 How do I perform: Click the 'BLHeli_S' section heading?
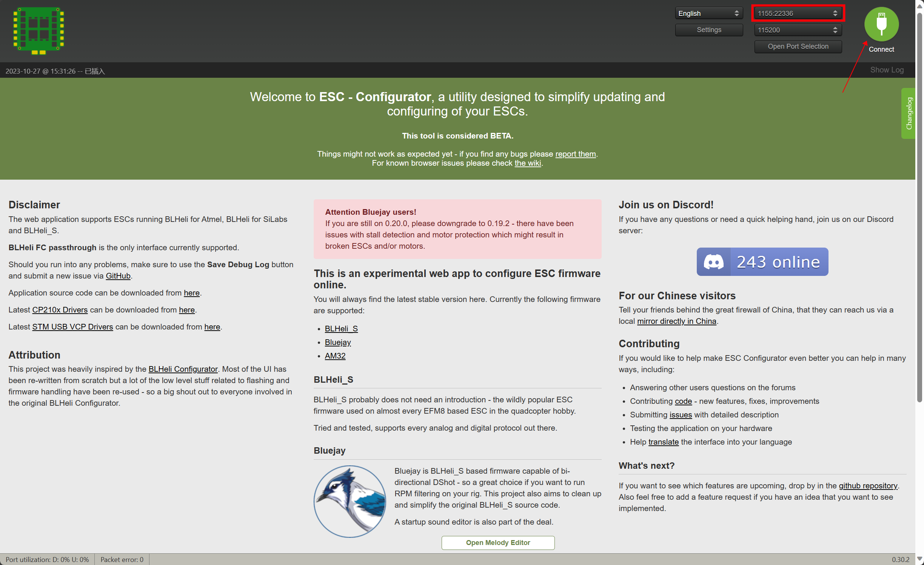[x=333, y=379]
